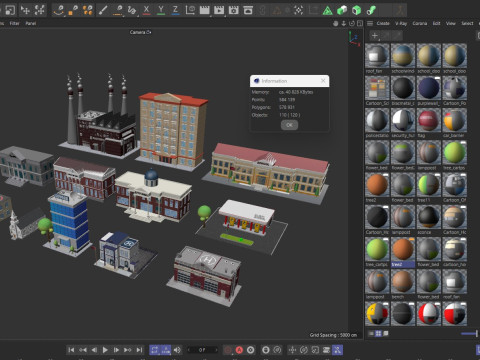The height and width of the screenshot is (360, 480).
Task: Go to end of timeline
Action: pos(139,350)
